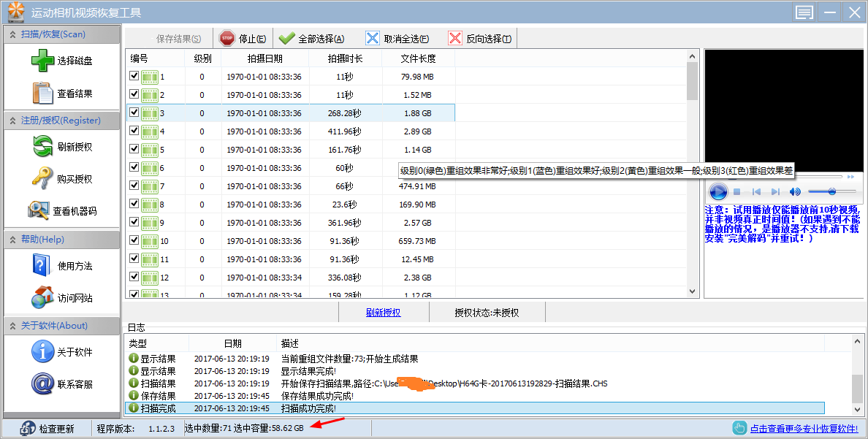
Task: Click the hand icon beside more recovery software
Action: (x=739, y=428)
